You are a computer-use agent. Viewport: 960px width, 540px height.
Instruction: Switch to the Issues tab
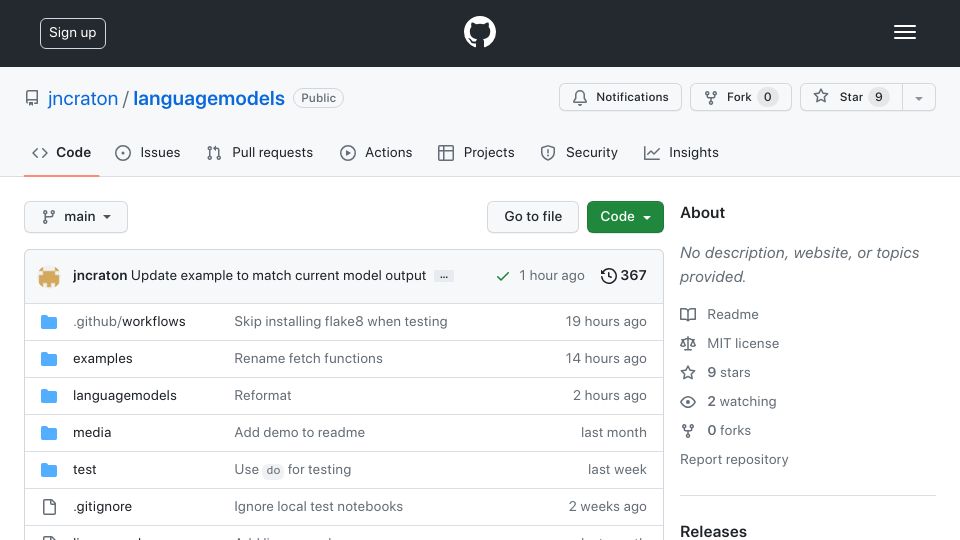coord(148,152)
